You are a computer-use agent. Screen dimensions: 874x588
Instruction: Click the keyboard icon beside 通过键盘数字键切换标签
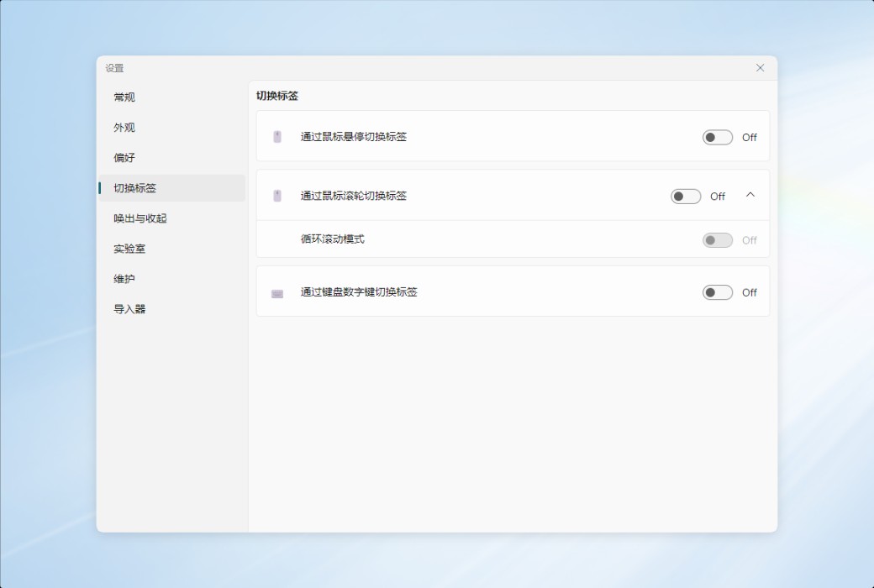point(277,294)
